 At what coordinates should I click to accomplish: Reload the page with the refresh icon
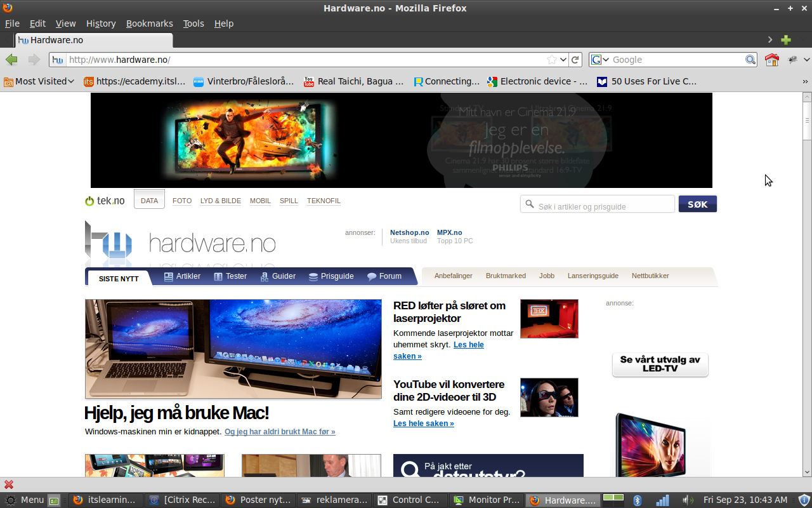tap(575, 60)
